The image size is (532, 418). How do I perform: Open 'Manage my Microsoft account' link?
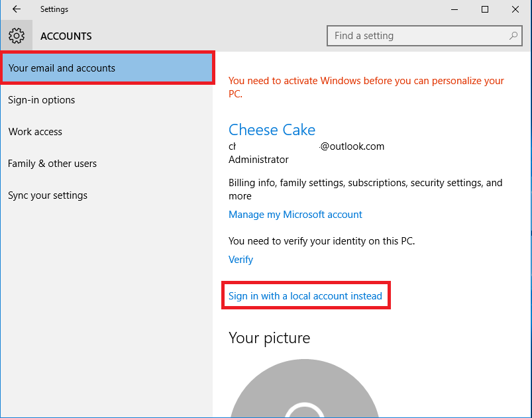tap(295, 215)
